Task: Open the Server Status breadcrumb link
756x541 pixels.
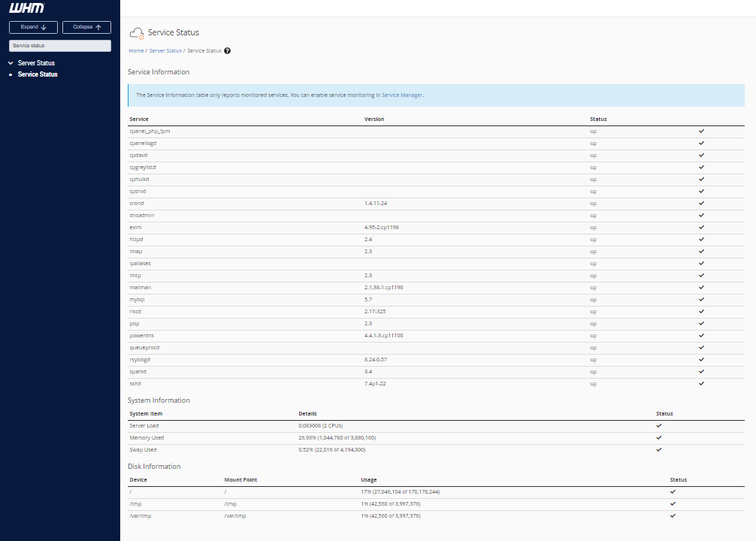Action: 165,50
